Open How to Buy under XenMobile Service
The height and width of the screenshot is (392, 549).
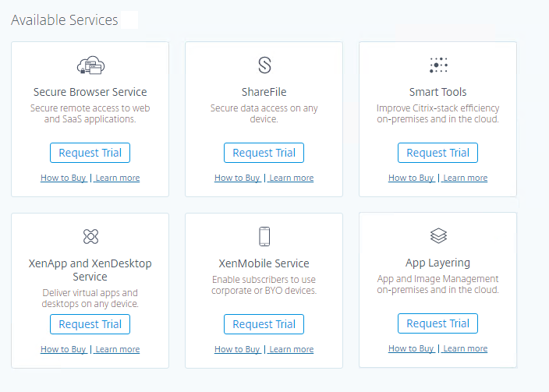click(237, 349)
